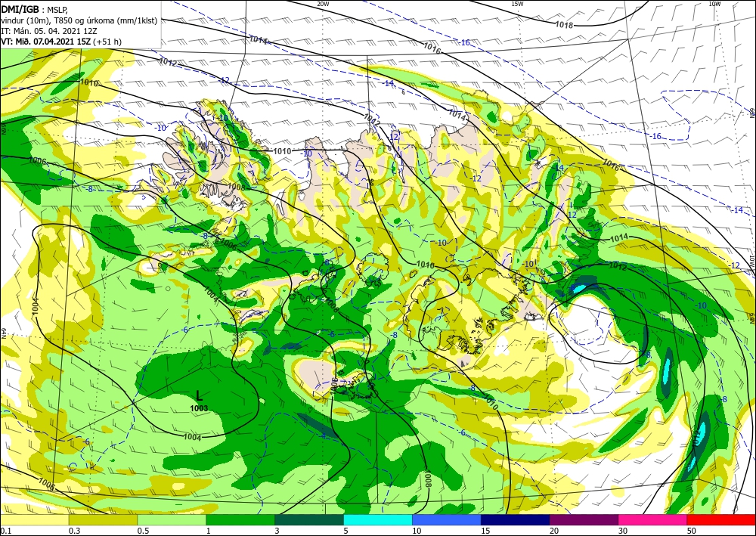Click the '30' legend value
Screen dimensions: 756x536
click(x=624, y=531)
